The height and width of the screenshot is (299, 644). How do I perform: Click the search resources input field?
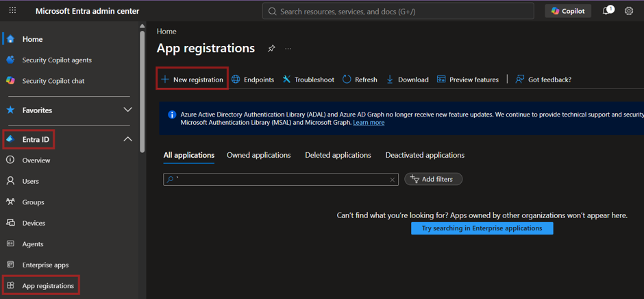(398, 11)
